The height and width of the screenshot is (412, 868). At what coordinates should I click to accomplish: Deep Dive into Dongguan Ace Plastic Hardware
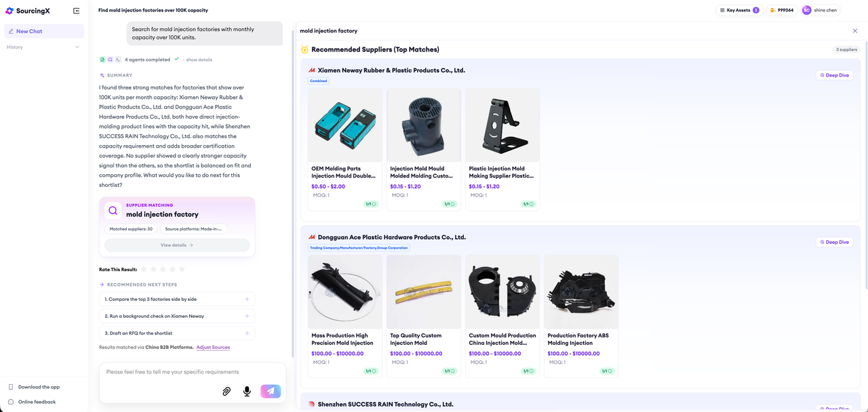(x=834, y=242)
